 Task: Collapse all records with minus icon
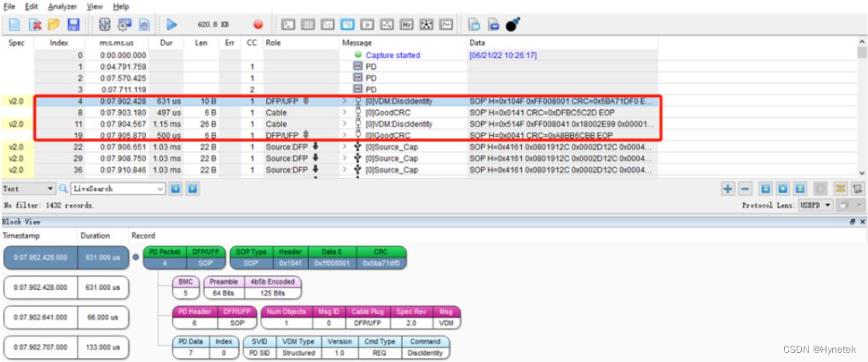pyautogui.click(x=745, y=189)
